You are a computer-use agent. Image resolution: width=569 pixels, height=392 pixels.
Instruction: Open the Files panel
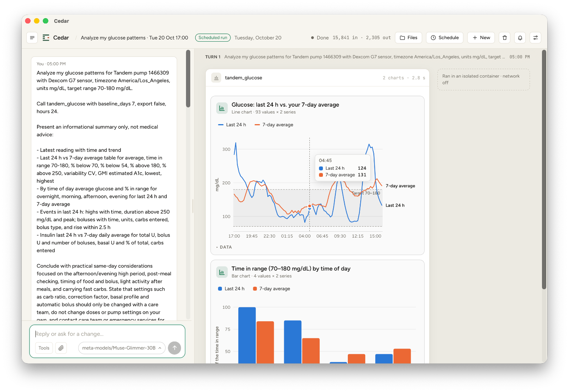[409, 38]
